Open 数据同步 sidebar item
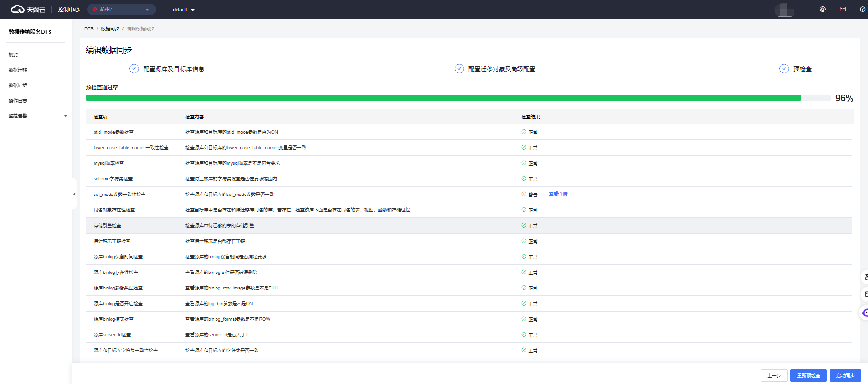 coord(18,85)
